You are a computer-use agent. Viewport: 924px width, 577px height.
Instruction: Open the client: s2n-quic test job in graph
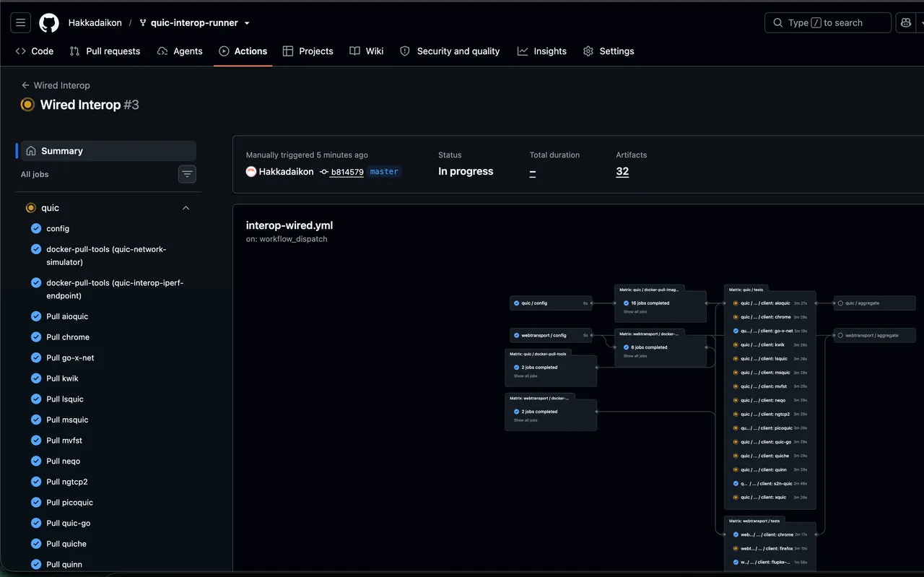click(x=770, y=484)
